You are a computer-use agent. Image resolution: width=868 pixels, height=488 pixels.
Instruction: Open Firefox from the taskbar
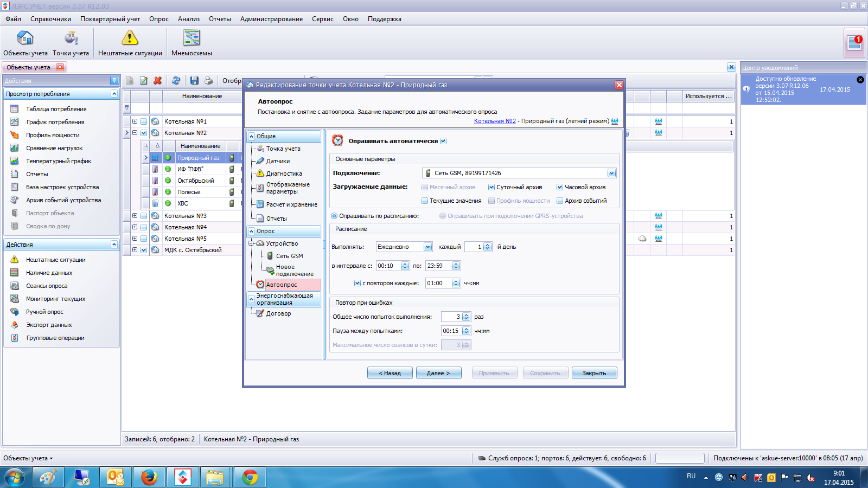(149, 477)
